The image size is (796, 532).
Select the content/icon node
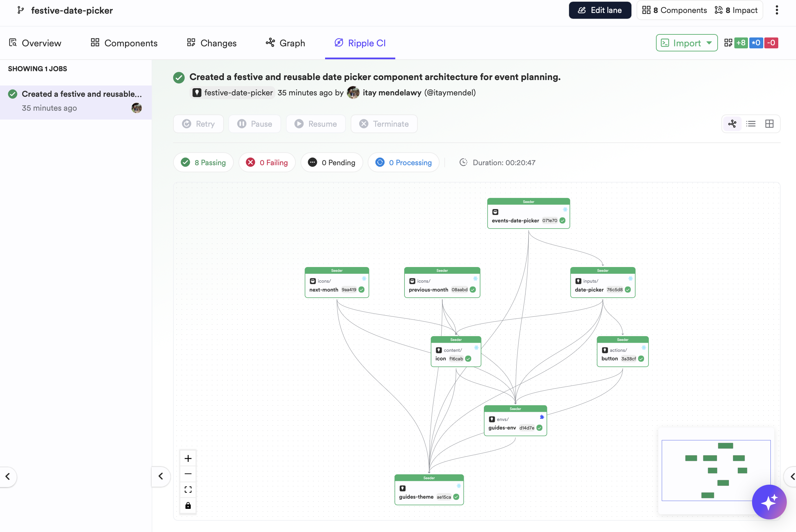pyautogui.click(x=456, y=352)
